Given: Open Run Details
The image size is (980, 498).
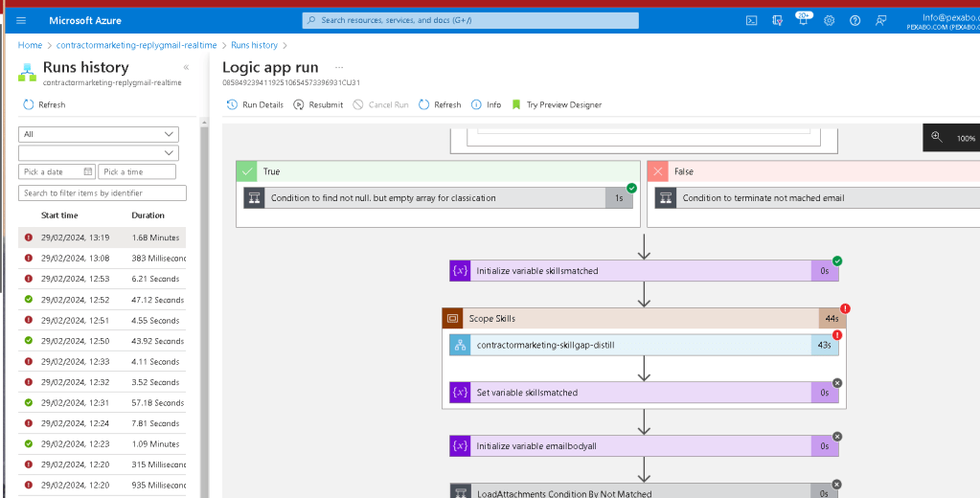Looking at the screenshot, I should (x=255, y=105).
